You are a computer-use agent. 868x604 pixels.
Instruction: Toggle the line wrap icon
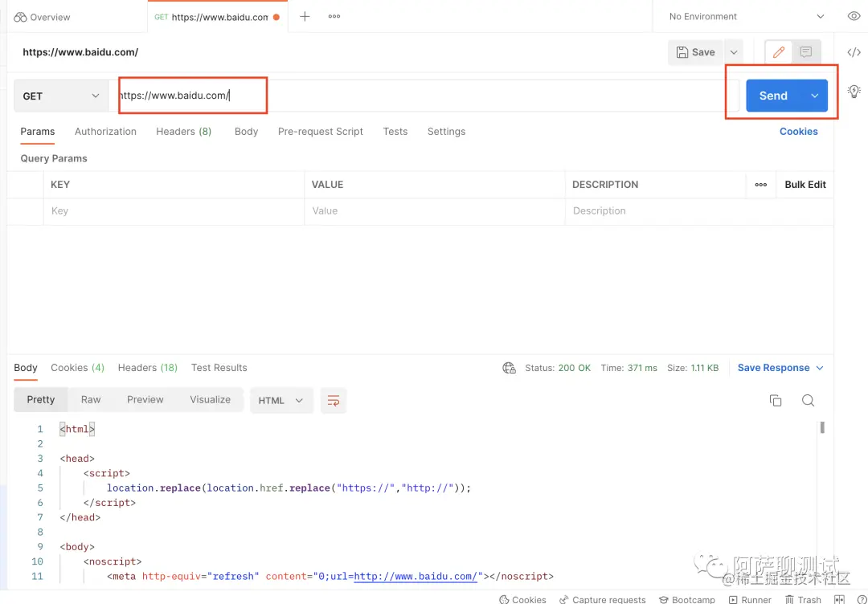pyautogui.click(x=334, y=401)
